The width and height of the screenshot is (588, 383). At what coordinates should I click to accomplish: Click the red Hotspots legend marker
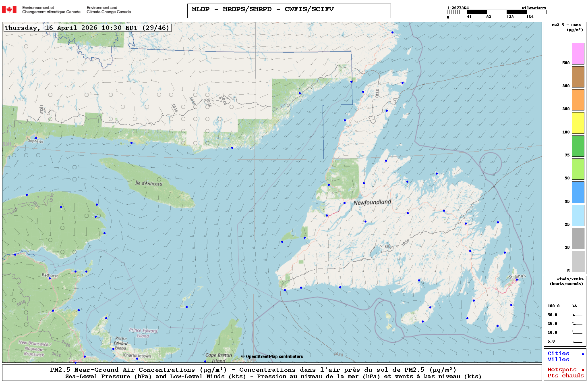pyautogui.click(x=583, y=370)
